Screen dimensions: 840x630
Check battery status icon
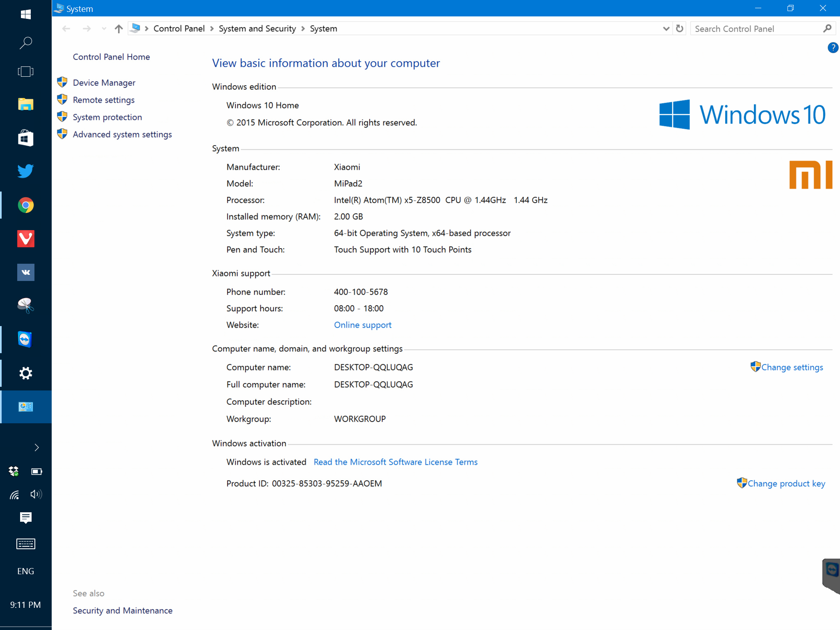click(x=37, y=471)
